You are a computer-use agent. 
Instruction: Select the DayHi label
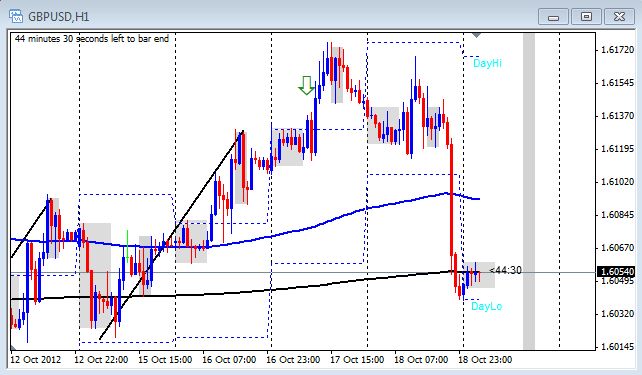[487, 63]
